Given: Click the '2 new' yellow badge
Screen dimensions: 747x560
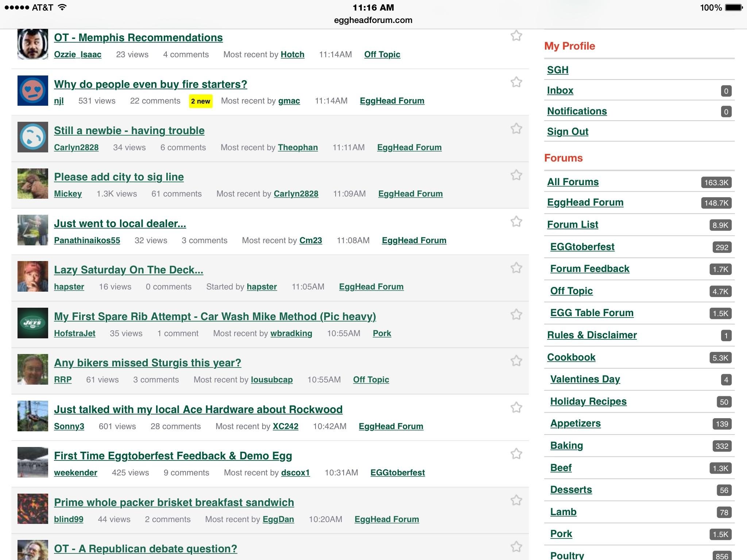Looking at the screenshot, I should (x=201, y=101).
